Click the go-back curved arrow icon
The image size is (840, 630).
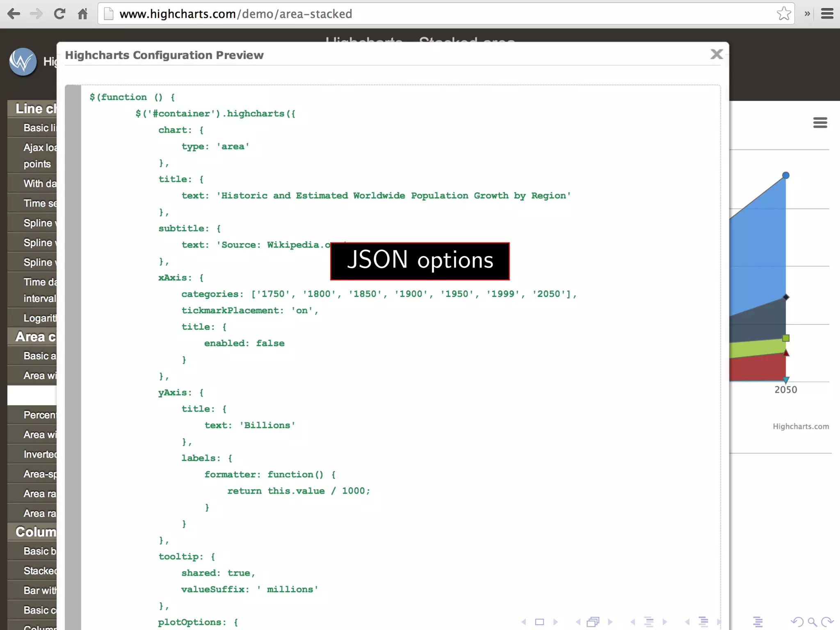click(x=797, y=622)
